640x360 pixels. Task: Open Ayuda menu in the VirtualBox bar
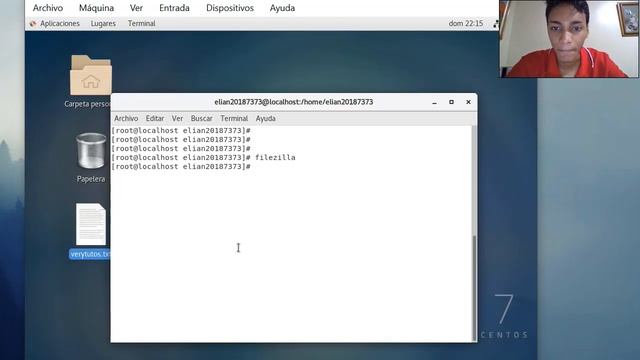(x=282, y=8)
